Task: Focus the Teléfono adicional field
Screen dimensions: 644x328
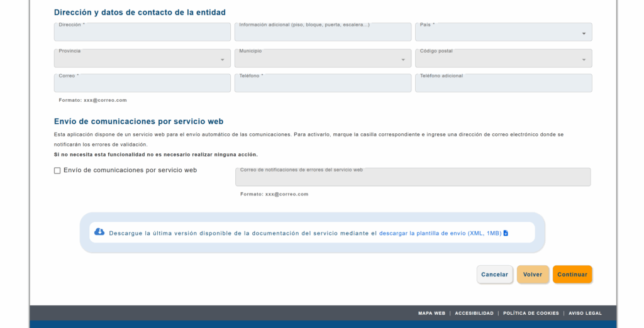Action: (503, 84)
